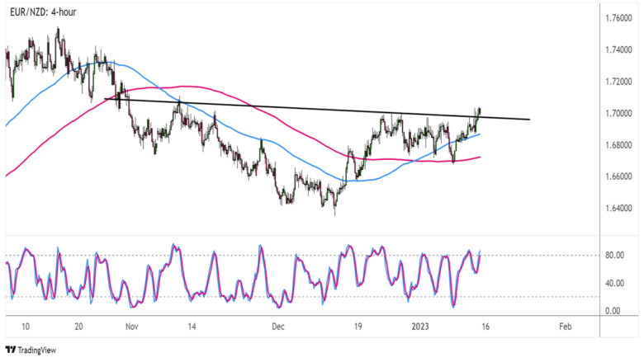
Task: Click the 0.00 stochastic level label
Action: click(614, 311)
